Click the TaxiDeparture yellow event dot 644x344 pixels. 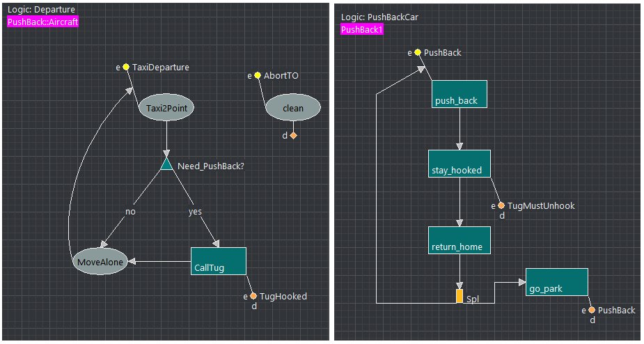pos(126,68)
